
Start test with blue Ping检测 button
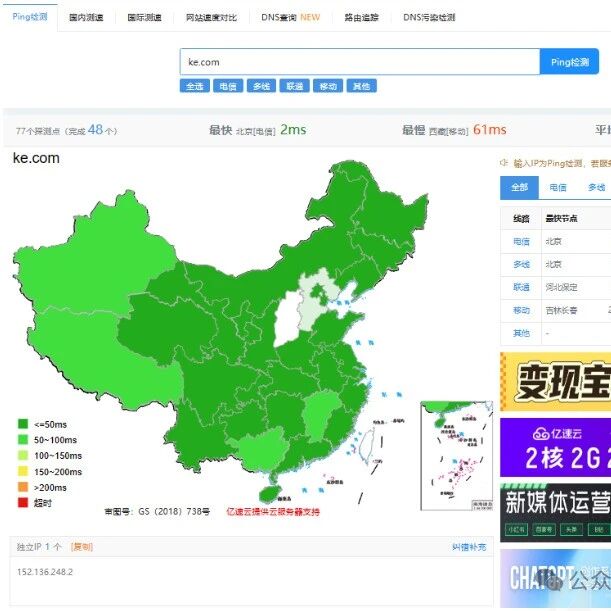(x=569, y=62)
